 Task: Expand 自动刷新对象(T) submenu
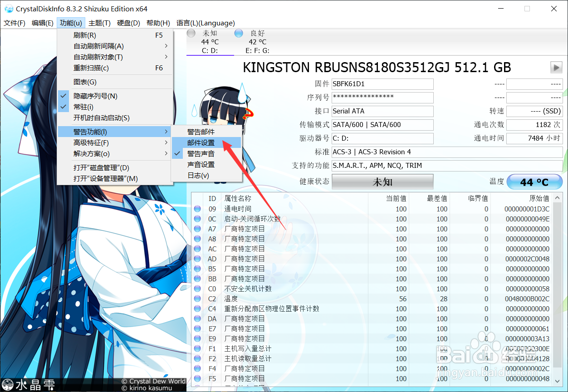(115, 57)
